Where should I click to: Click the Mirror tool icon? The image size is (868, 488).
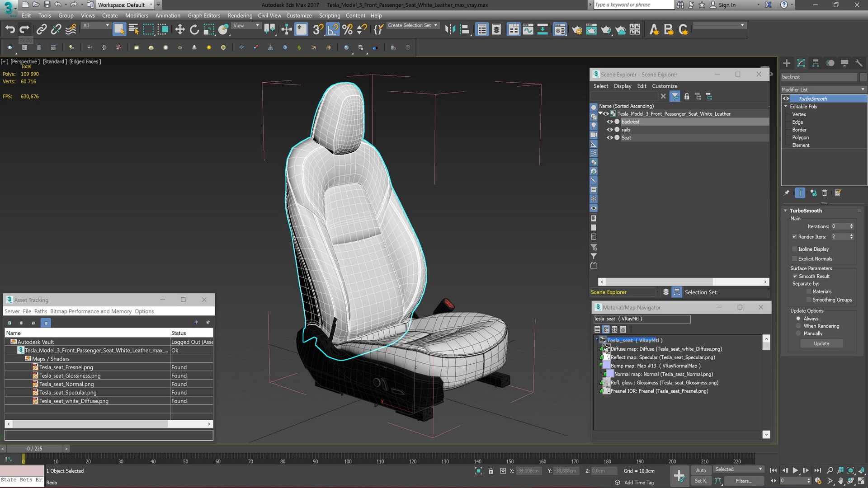pyautogui.click(x=449, y=30)
